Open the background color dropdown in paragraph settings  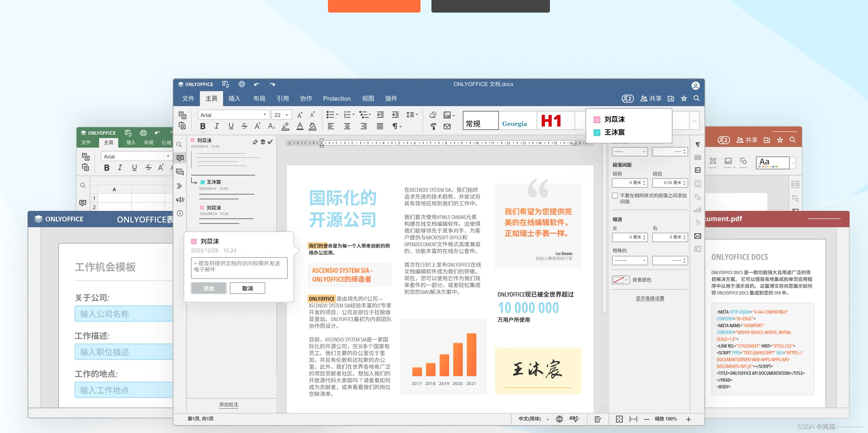(x=627, y=280)
